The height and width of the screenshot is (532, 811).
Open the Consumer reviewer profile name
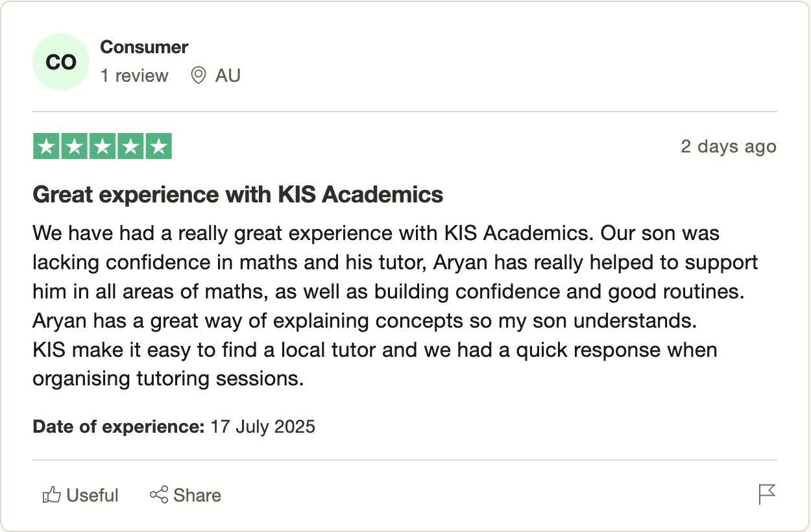pyautogui.click(x=144, y=47)
